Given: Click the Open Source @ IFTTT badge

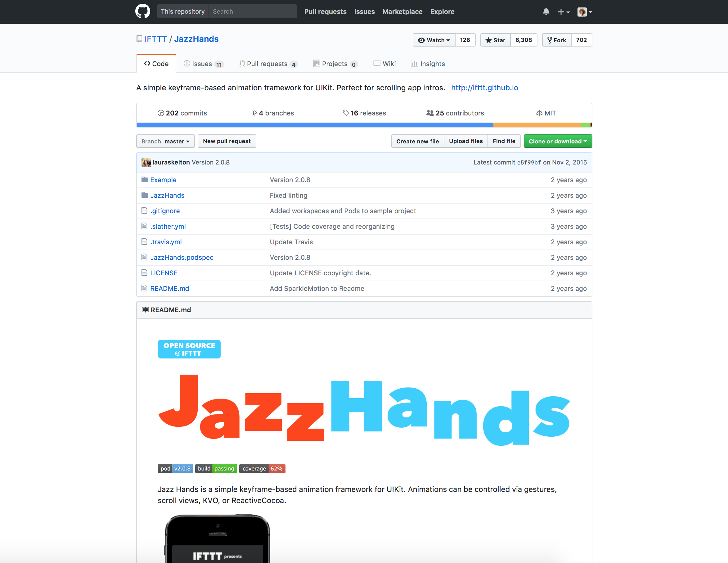Looking at the screenshot, I should pos(189,349).
